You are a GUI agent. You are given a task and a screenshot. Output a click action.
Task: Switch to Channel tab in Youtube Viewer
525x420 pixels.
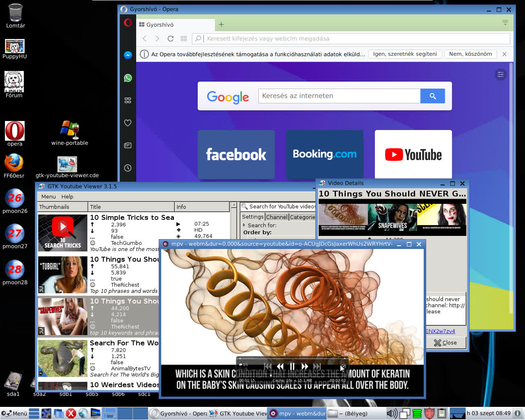(277, 217)
